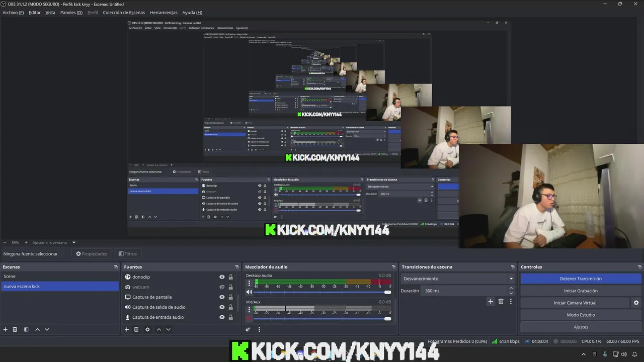
Task: Pop out the Fuentes dock panel
Action: coord(237,267)
